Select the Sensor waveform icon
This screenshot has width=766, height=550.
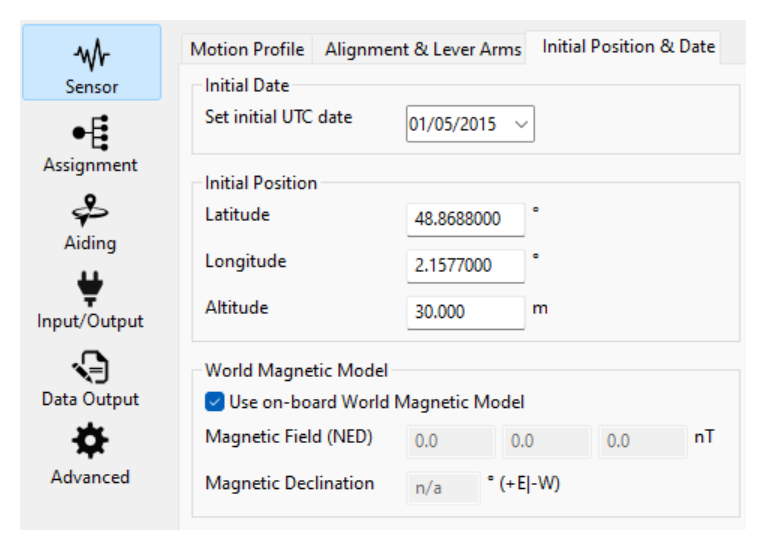click(x=91, y=55)
